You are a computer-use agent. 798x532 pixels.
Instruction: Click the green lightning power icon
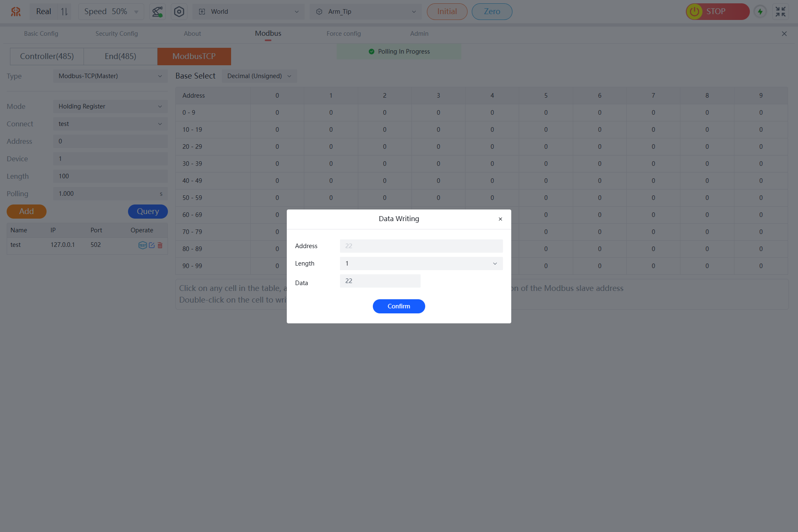tap(760, 12)
